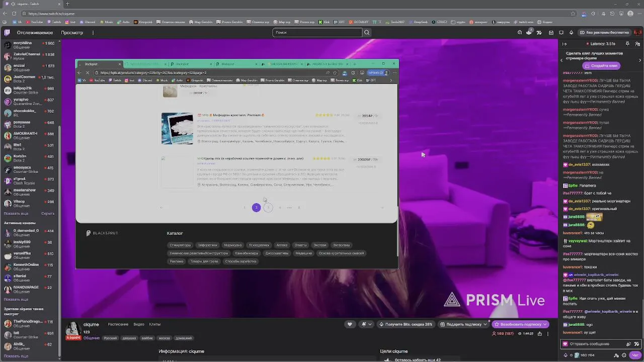Expand the chevron beside Подарить подписку
The image size is (644, 362).
point(486,324)
